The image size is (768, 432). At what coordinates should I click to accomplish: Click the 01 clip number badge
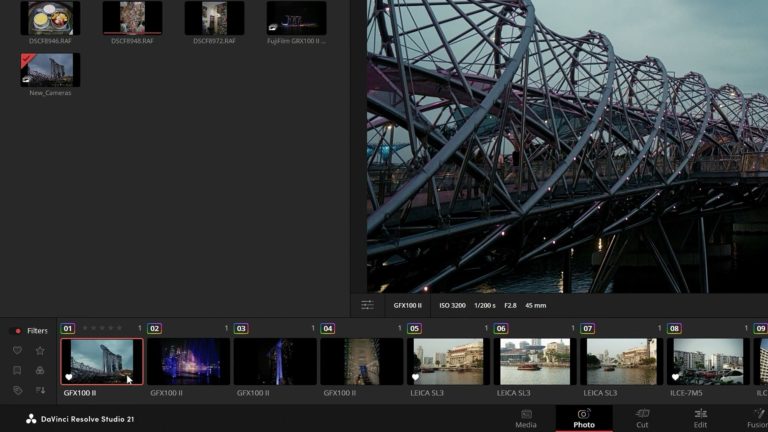tap(68, 328)
